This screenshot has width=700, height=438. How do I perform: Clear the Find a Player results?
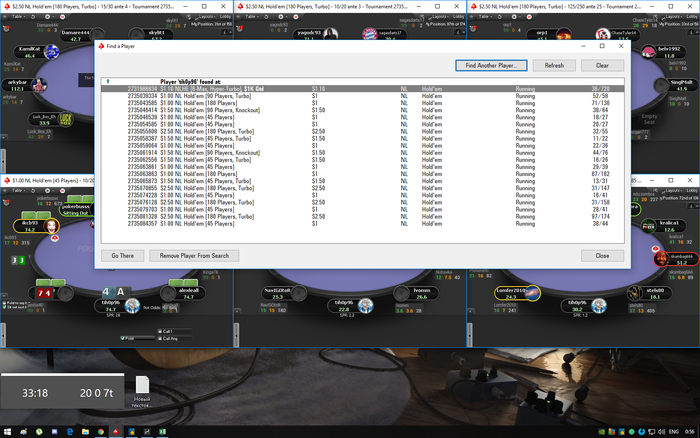tap(602, 66)
